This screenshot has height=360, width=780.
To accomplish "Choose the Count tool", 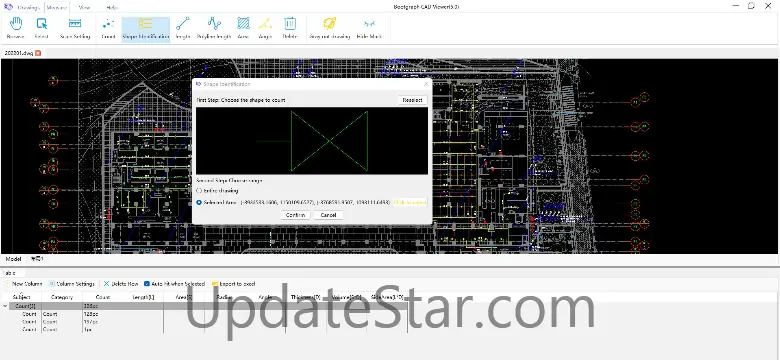I will coord(108,28).
